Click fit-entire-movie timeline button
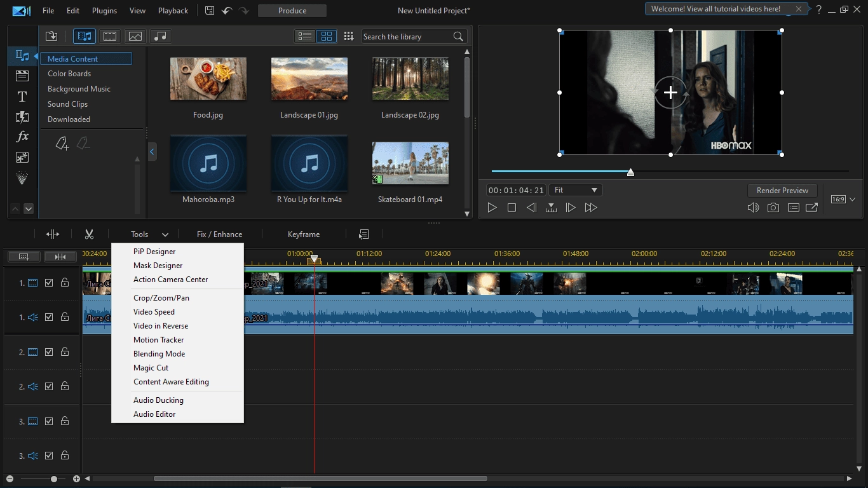This screenshot has width=868, height=488. point(60,257)
